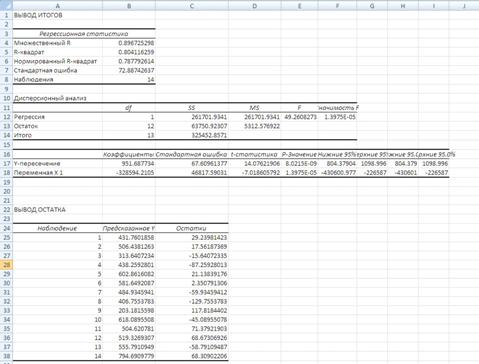This screenshot has width=479, height=364.
Task: Select column C header
Action: (192, 6)
